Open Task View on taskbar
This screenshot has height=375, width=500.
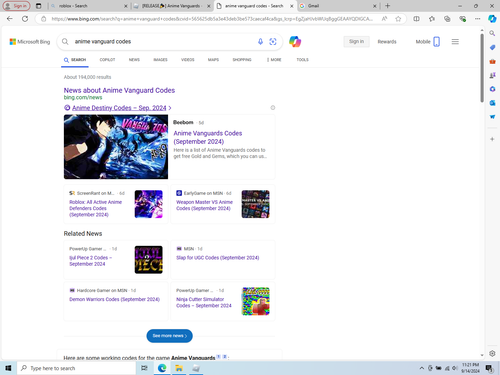coord(144,368)
